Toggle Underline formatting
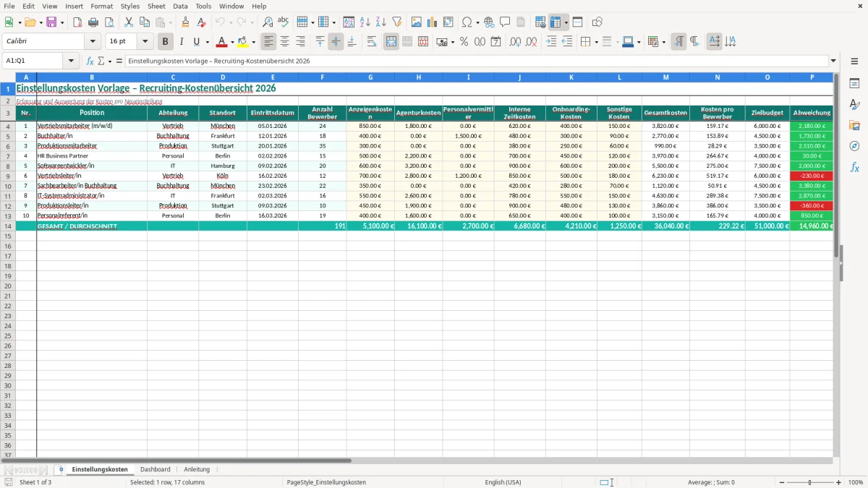Image resolution: width=868 pixels, height=488 pixels. 197,42
